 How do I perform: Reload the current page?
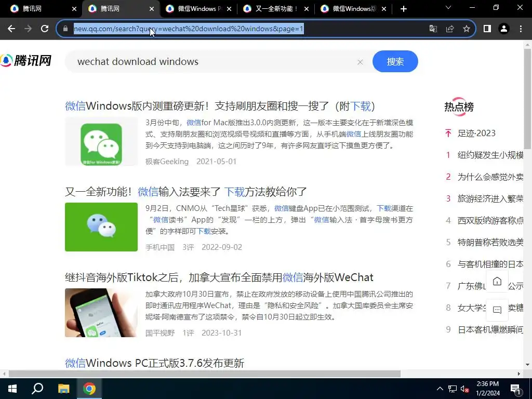45,29
